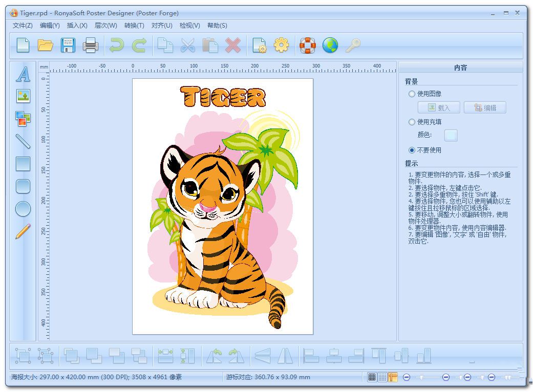533x392 pixels.
Task: Open the 转换(T) menu
Action: [x=134, y=26]
